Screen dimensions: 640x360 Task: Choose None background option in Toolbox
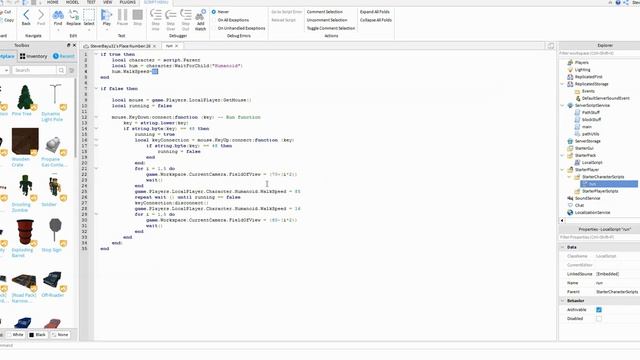pyautogui.click(x=60, y=335)
